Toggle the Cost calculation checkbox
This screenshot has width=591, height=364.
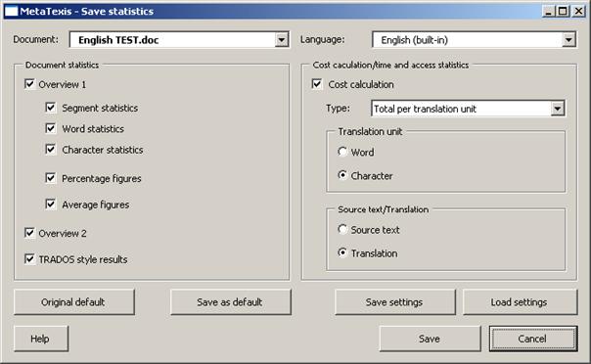(317, 84)
